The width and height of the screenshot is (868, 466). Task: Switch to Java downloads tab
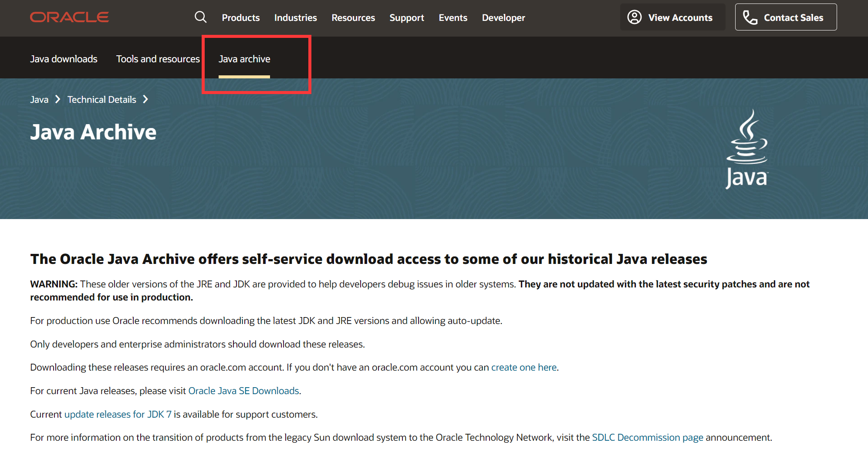pyautogui.click(x=64, y=59)
